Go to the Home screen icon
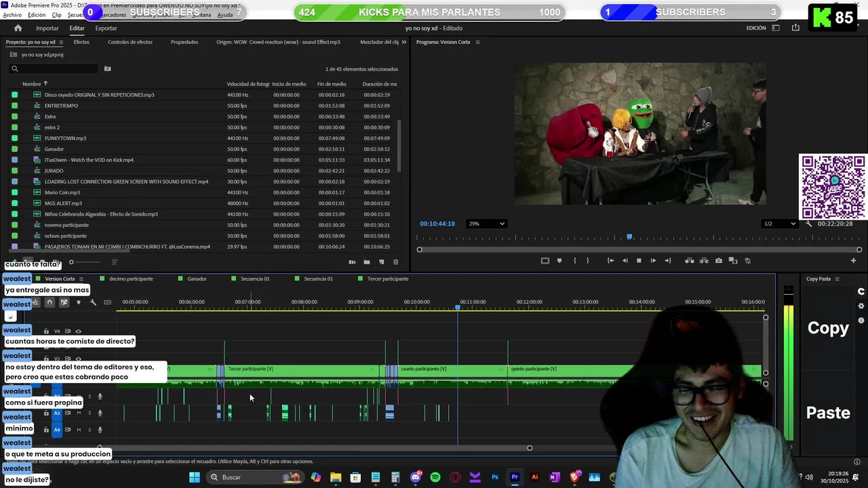 [18, 28]
